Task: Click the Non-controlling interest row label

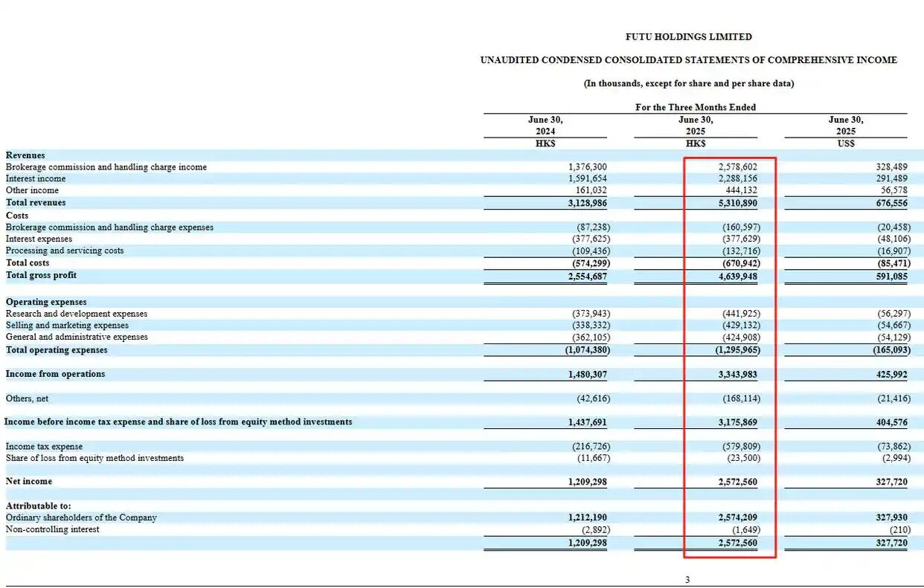Action: pos(52,529)
